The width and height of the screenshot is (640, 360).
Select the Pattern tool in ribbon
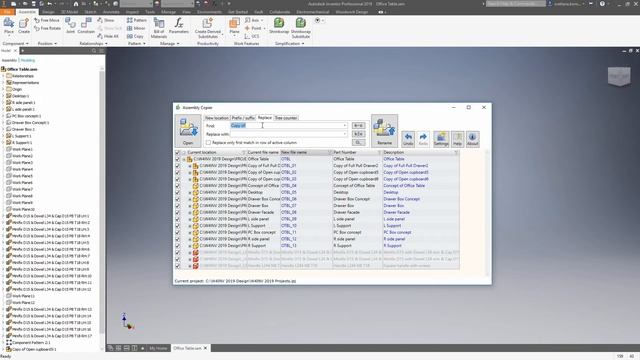[x=136, y=20]
